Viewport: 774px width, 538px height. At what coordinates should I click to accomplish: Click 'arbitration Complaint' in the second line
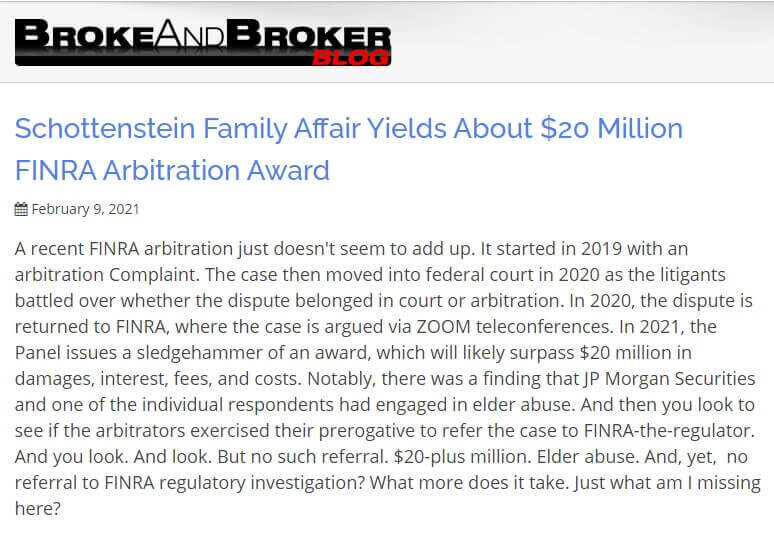click(107, 275)
